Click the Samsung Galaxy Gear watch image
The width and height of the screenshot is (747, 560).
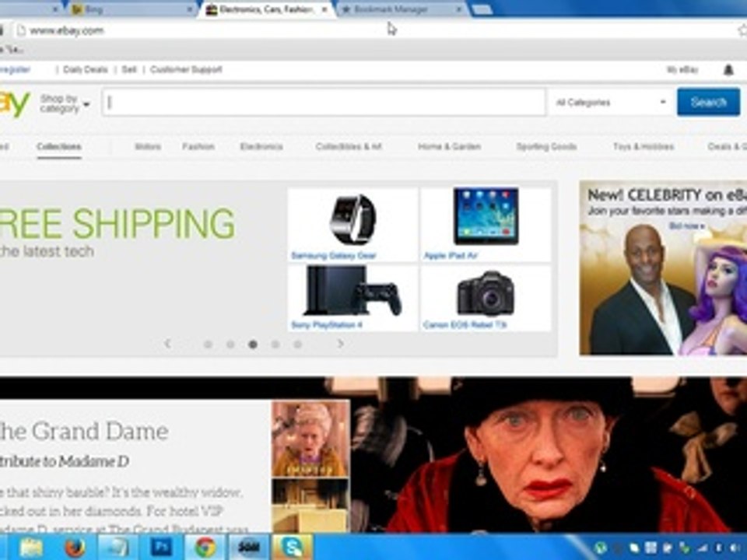click(353, 219)
